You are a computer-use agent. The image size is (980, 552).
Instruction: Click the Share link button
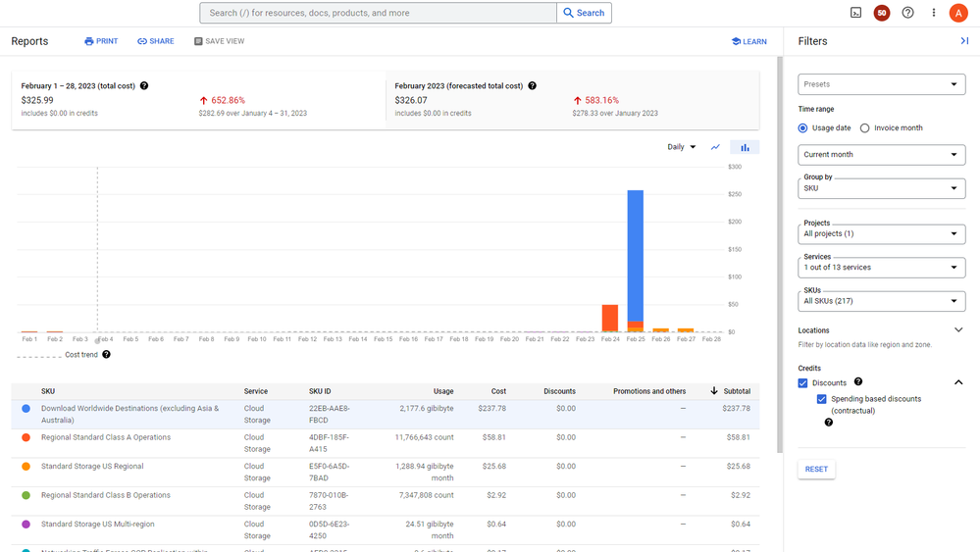(x=156, y=41)
